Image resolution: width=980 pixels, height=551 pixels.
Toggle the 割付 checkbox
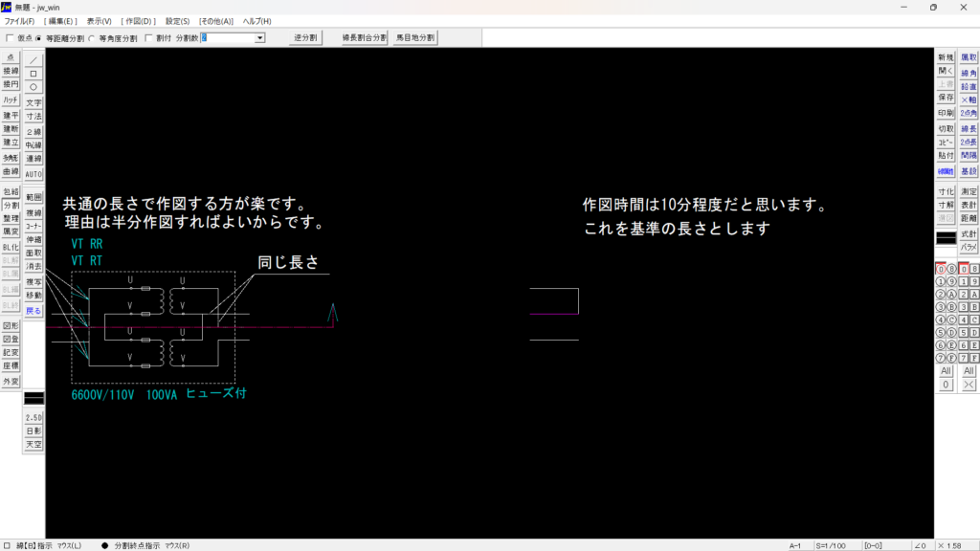tap(148, 38)
